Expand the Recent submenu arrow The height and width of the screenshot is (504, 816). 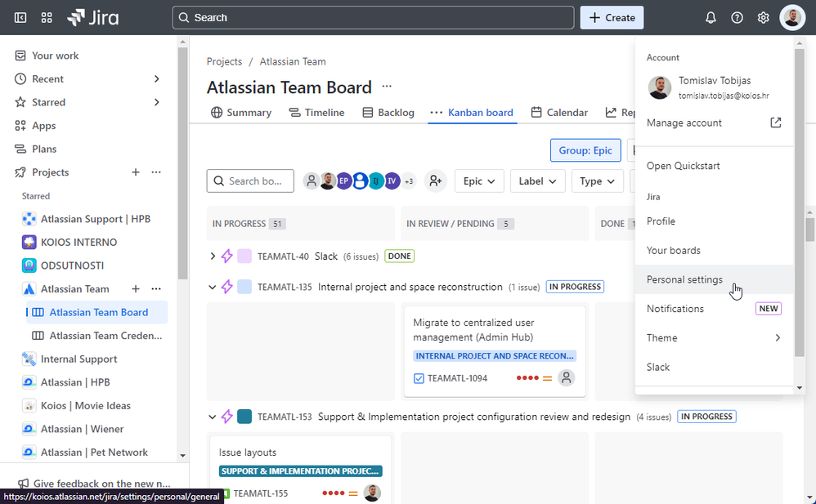pos(157,79)
